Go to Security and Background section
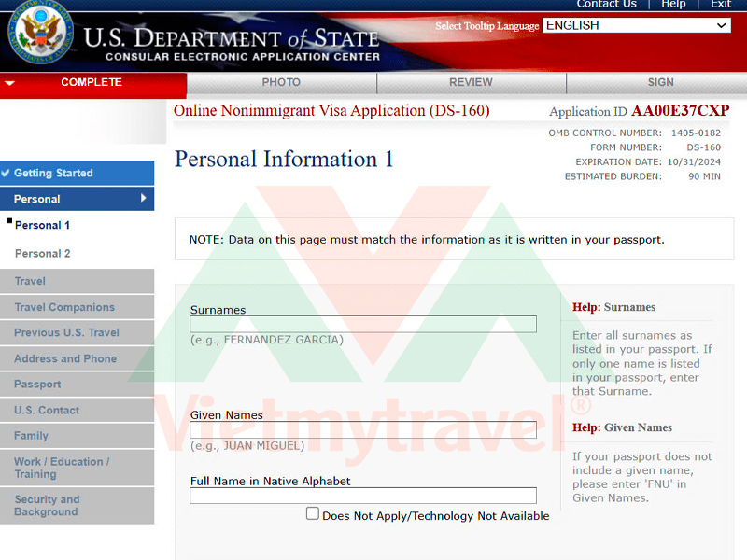 78,506
